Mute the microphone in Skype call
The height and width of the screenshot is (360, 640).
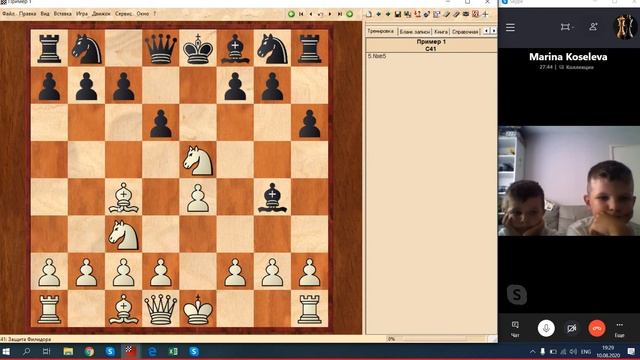point(546,328)
